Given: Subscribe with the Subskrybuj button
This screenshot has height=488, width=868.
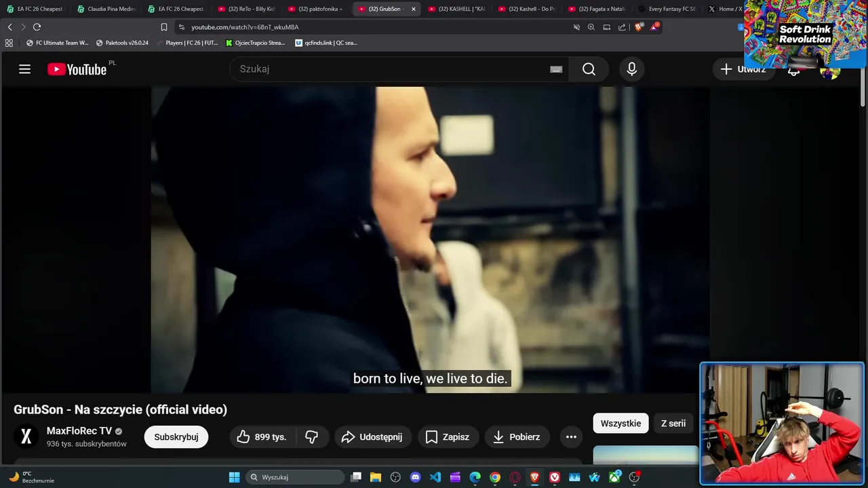Looking at the screenshot, I should click(x=176, y=437).
